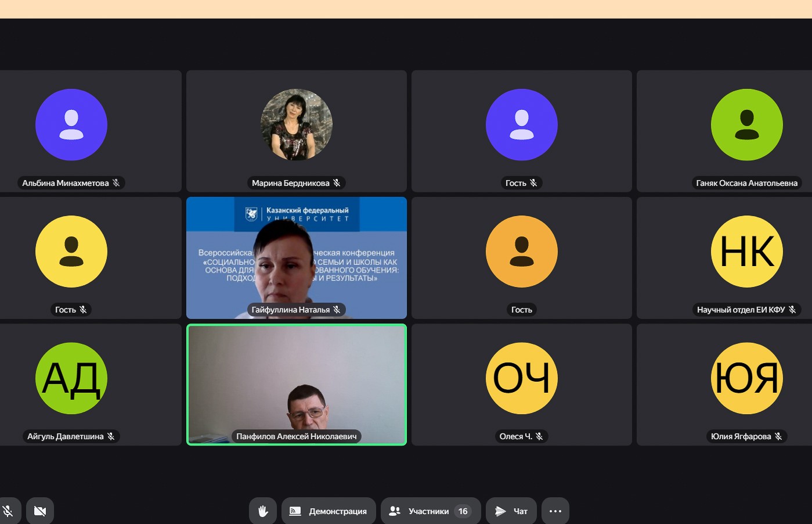Click Марина Бердникова profile photo avatar
The height and width of the screenshot is (524, 812).
(297, 125)
